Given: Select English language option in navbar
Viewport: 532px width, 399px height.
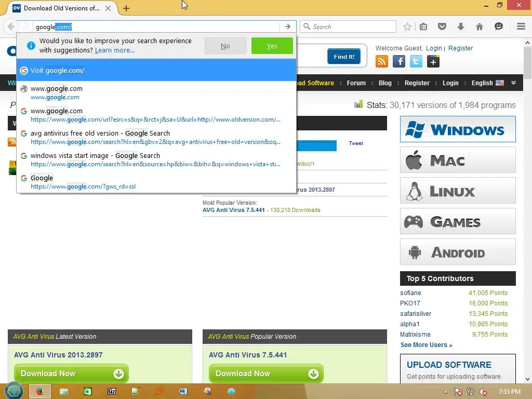Looking at the screenshot, I should (x=487, y=83).
